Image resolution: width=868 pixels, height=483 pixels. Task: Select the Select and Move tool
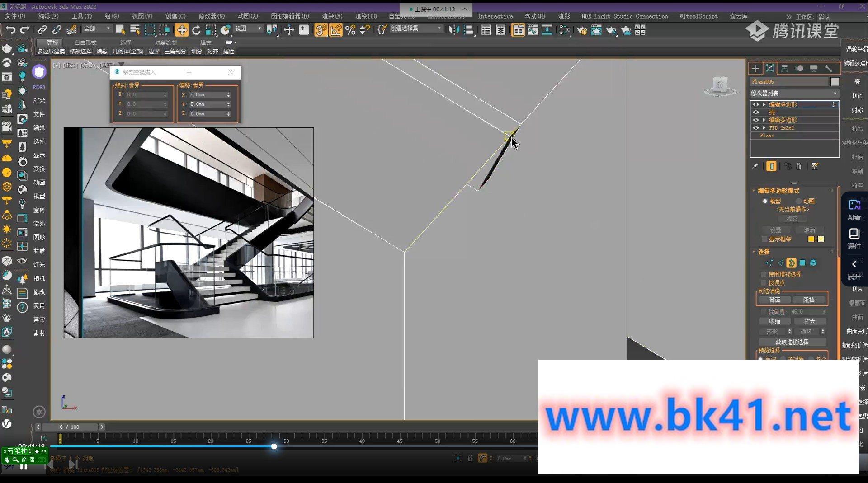coord(181,30)
